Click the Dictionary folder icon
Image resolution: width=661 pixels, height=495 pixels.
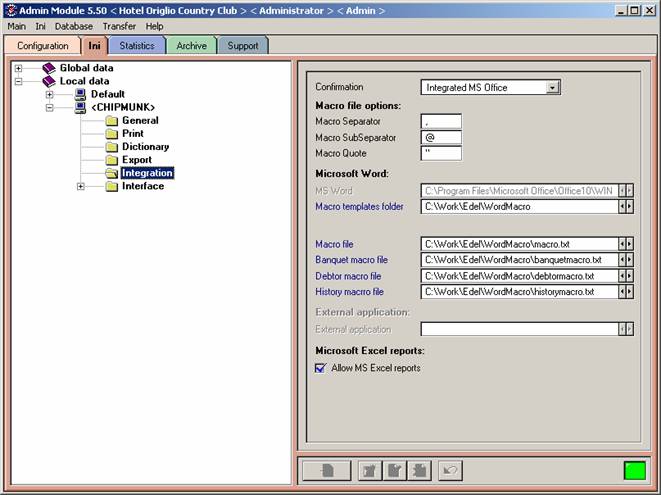pos(111,147)
